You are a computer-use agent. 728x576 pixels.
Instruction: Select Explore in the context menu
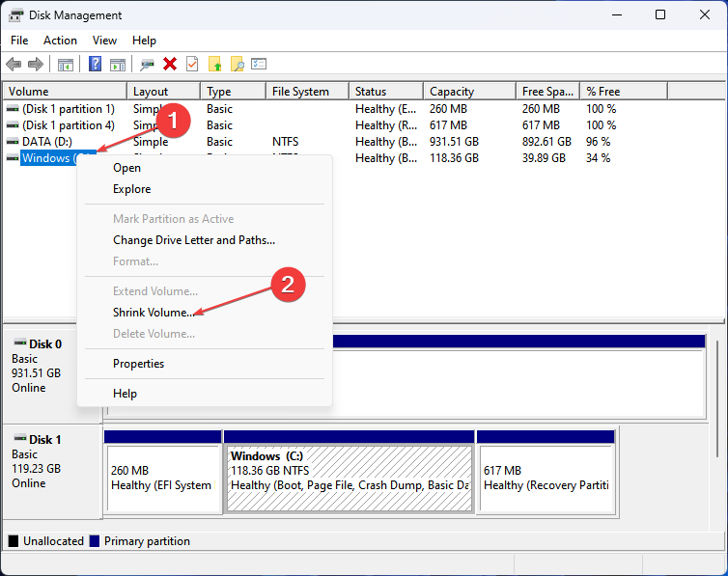coord(131,189)
